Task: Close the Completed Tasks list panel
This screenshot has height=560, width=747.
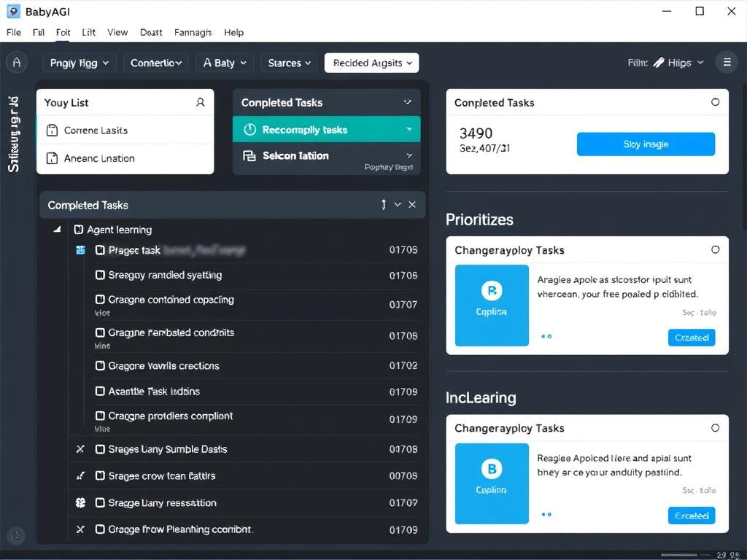Action: (x=412, y=204)
